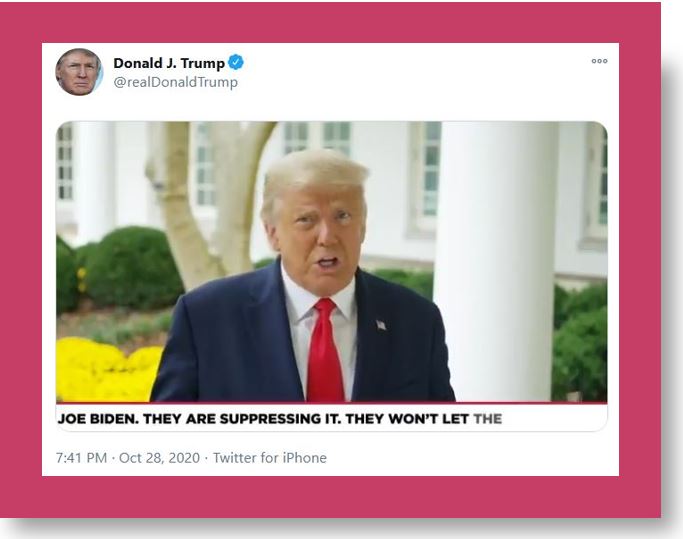
Task: Click the faded word THE in the caption
Action: [487, 419]
